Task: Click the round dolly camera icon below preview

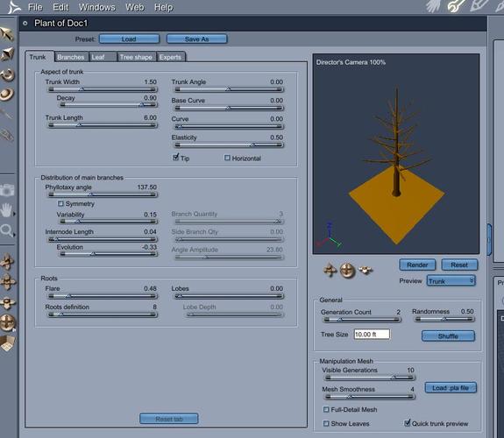Action: [347, 271]
